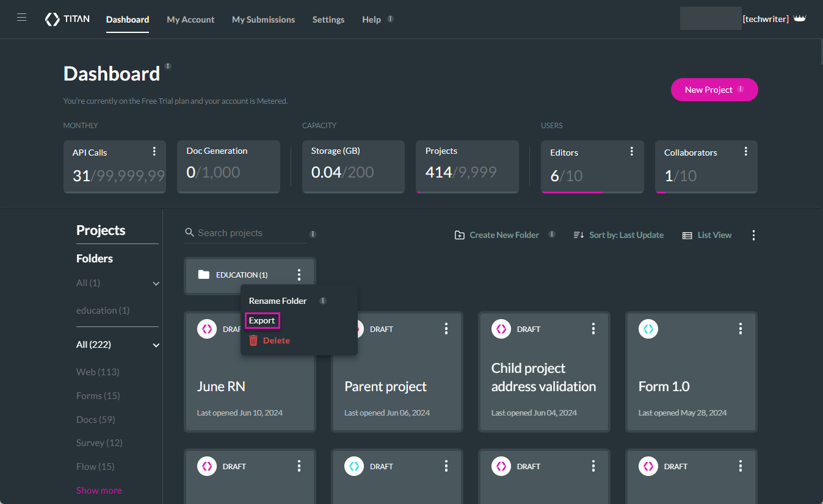This screenshot has width=823, height=504.
Task: Open Editors card three-dot menu
Action: tap(632, 151)
